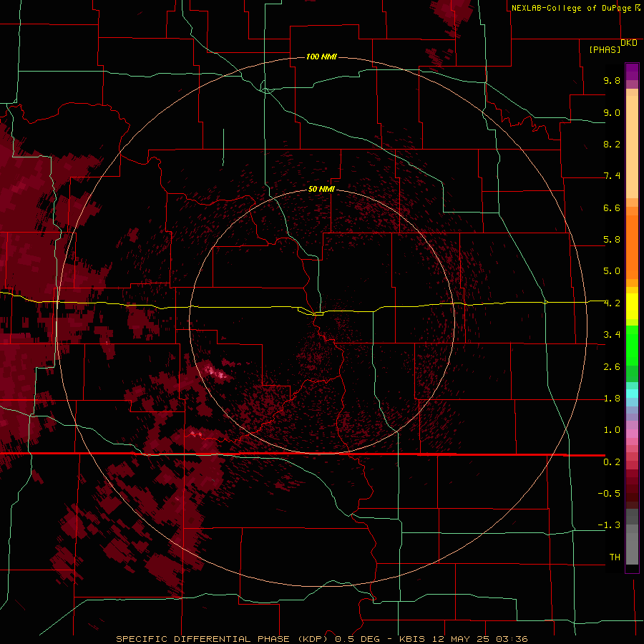Click the 2.6 scale value

pyautogui.click(x=612, y=367)
